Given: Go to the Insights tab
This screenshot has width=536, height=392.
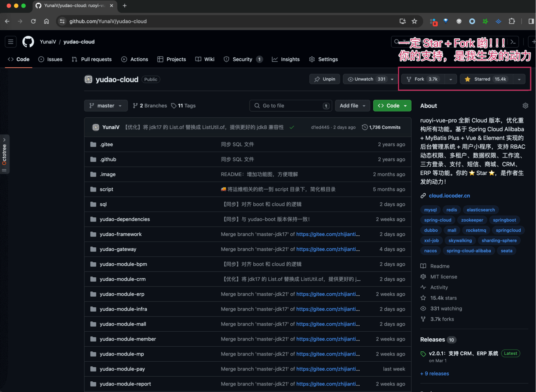Looking at the screenshot, I should click(x=286, y=59).
